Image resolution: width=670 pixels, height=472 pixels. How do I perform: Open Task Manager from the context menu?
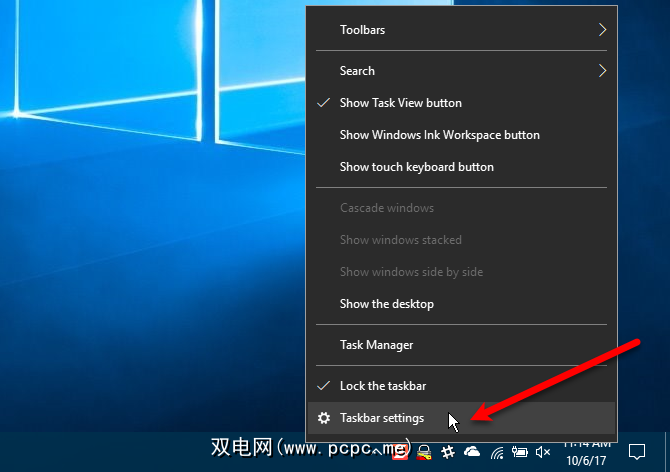click(461, 345)
